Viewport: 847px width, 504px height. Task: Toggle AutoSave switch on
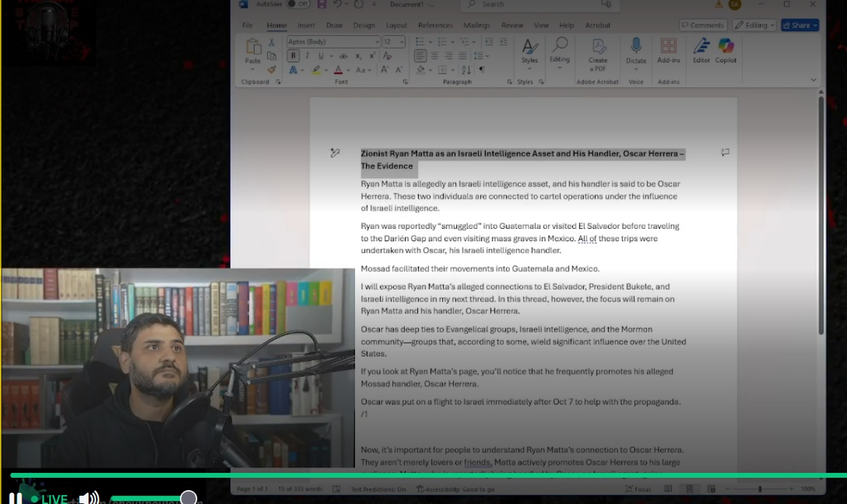[x=298, y=4]
